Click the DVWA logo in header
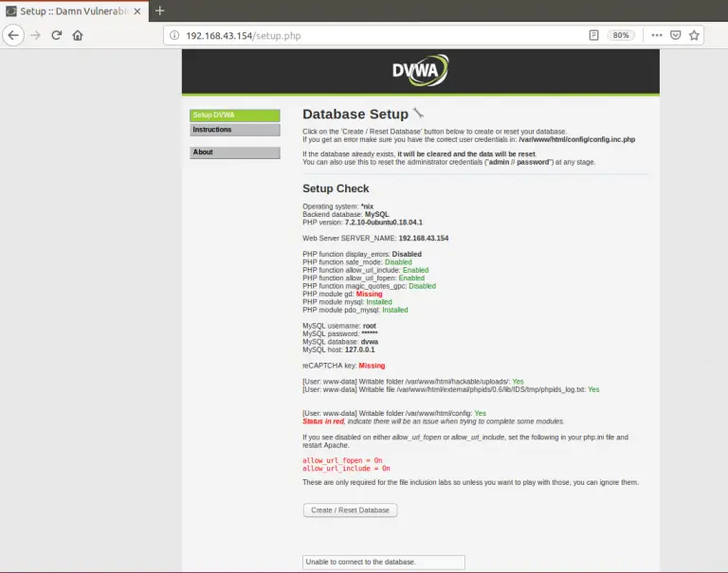Viewport: 728px width, 573px height. point(420,72)
